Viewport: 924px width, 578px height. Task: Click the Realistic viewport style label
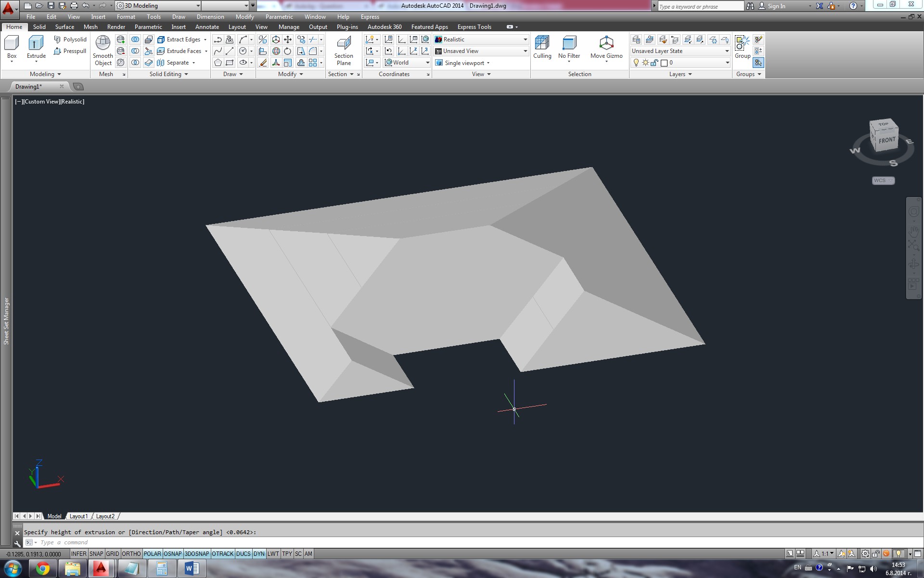point(73,102)
